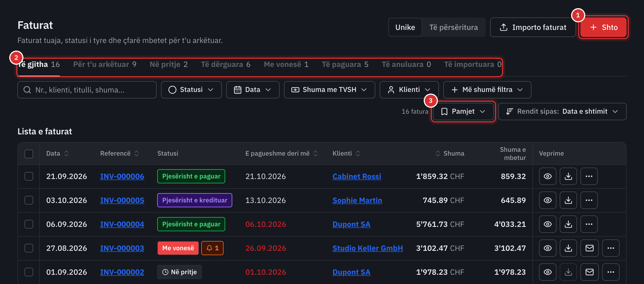Viewport: 644px width, 284px height.
Task: Open the Klienti filter dropdown
Action: (x=409, y=90)
